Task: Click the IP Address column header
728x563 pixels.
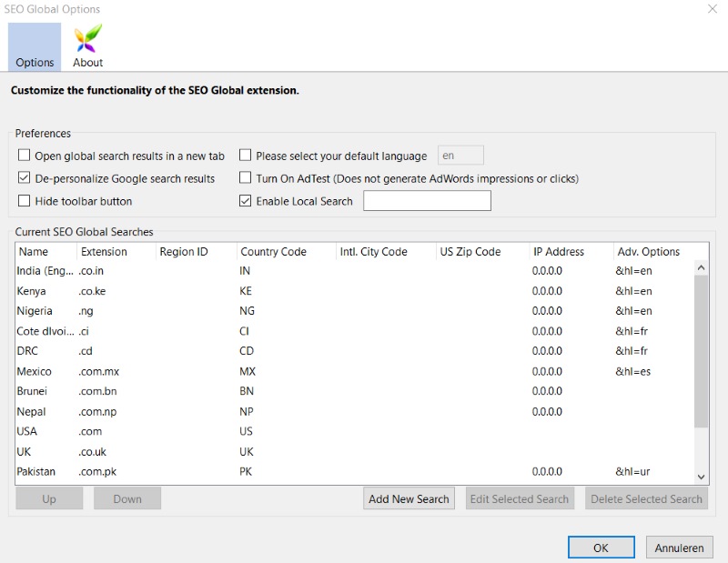Action: 571,252
